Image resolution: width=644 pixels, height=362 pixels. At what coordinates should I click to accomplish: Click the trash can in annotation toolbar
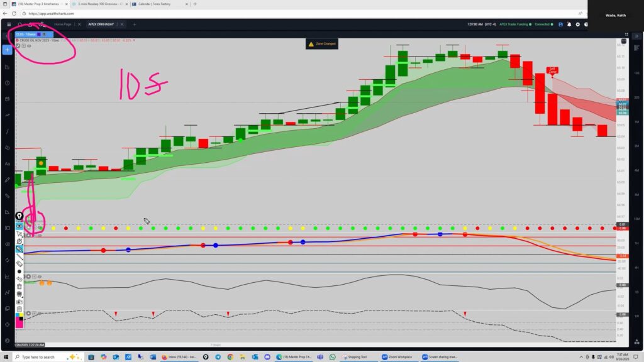click(x=19, y=287)
